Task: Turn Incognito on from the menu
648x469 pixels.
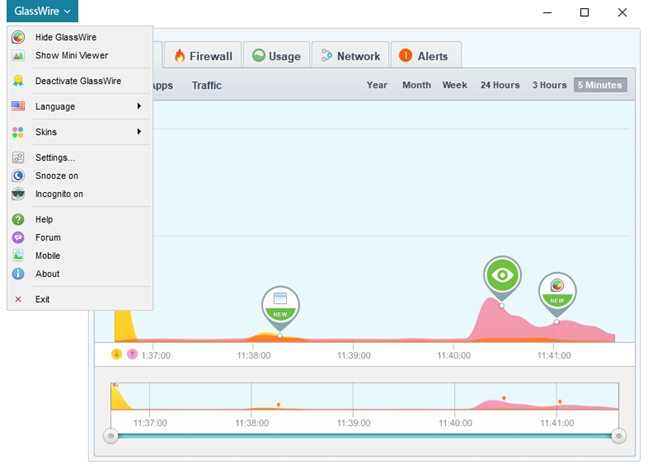Action: click(x=80, y=194)
